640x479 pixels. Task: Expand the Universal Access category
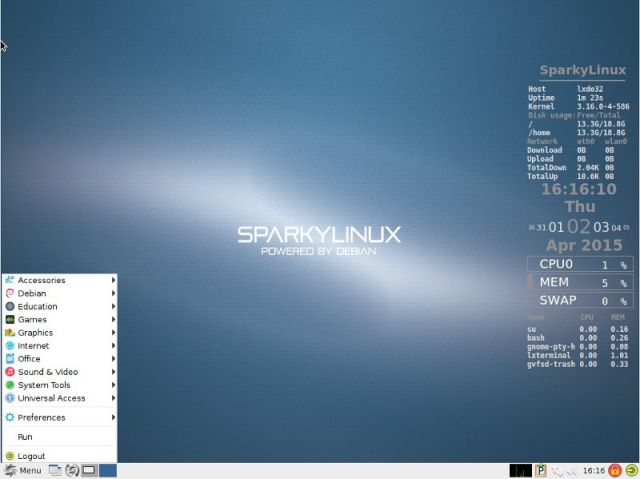pos(60,397)
